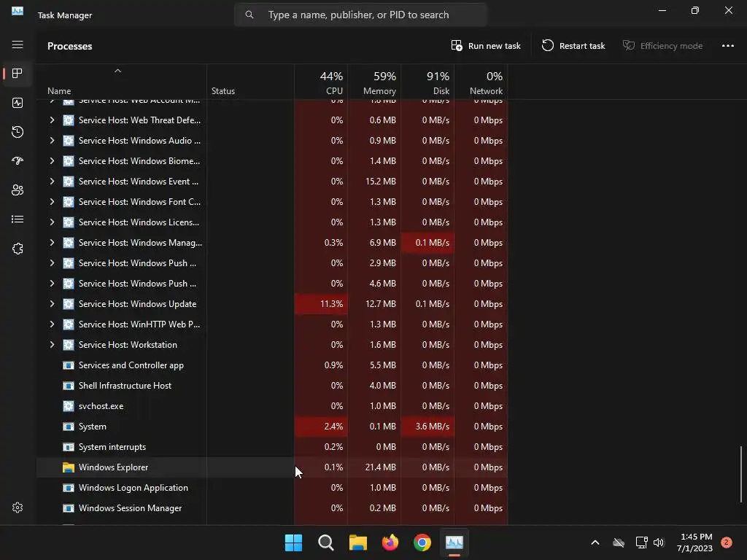This screenshot has height=560, width=747.
Task: Open Task Manager settings gear
Action: coord(18,507)
